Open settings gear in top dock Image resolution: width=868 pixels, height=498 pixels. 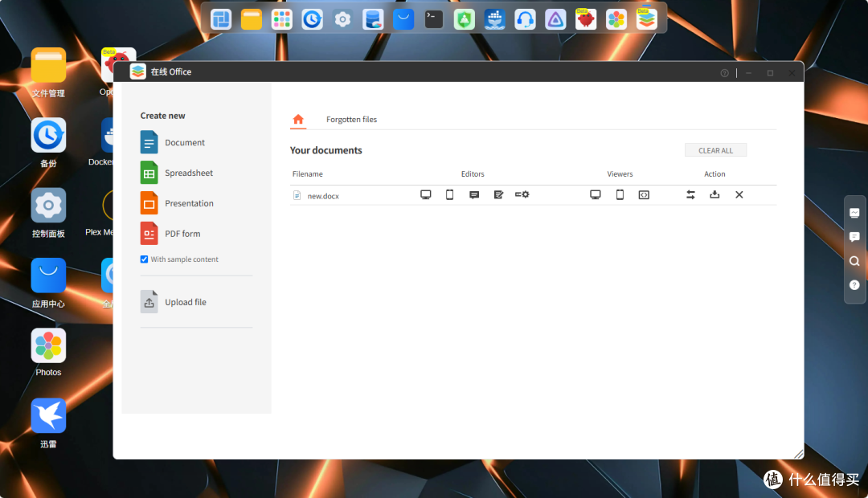pos(342,19)
